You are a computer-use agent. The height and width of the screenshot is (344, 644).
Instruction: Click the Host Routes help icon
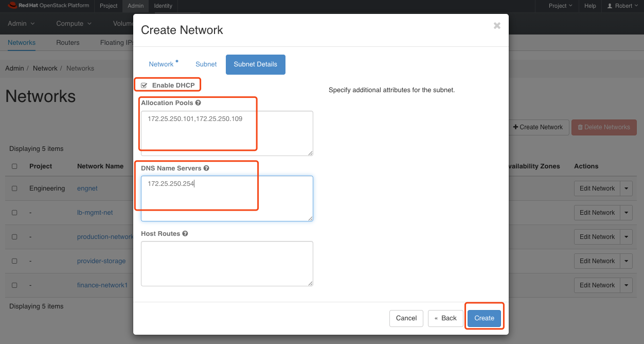[185, 233]
